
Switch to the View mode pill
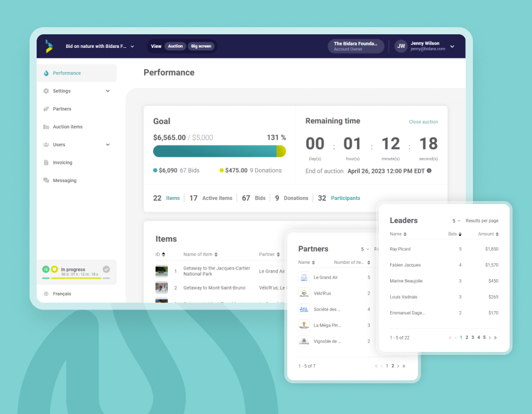click(155, 46)
